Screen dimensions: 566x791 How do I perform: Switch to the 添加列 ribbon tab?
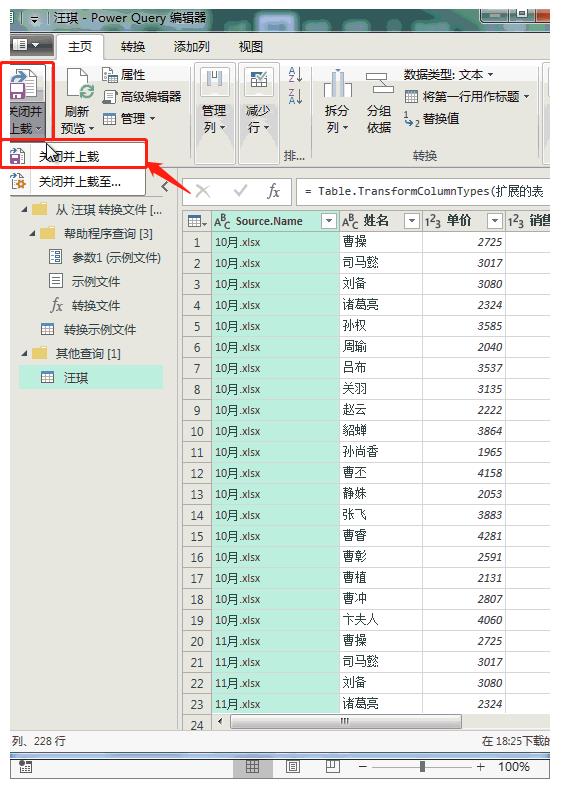191,47
